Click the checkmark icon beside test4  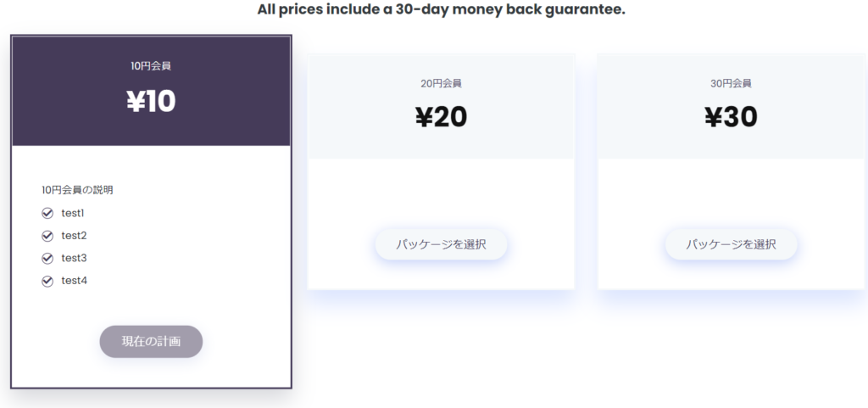click(47, 282)
